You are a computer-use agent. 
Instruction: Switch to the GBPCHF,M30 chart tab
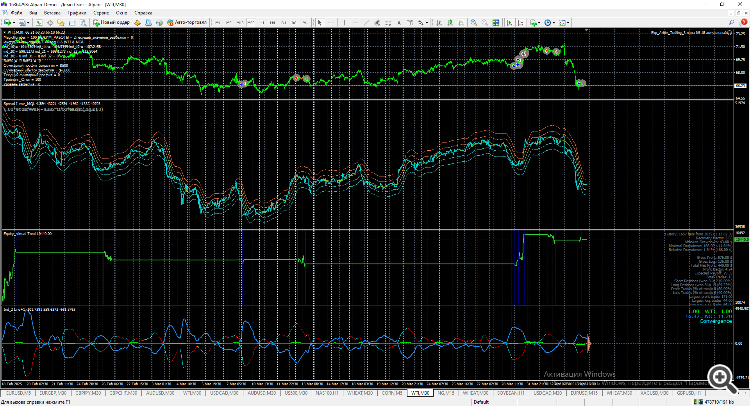[123, 393]
